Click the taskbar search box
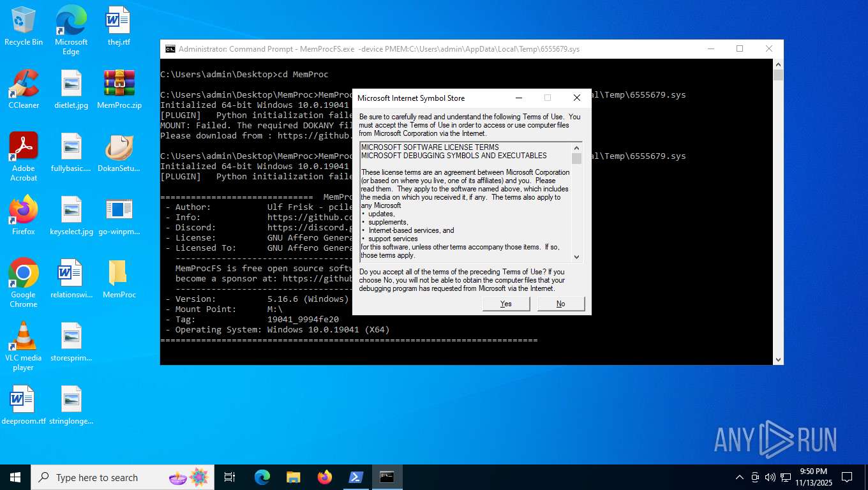This screenshot has width=868, height=490. [121, 477]
